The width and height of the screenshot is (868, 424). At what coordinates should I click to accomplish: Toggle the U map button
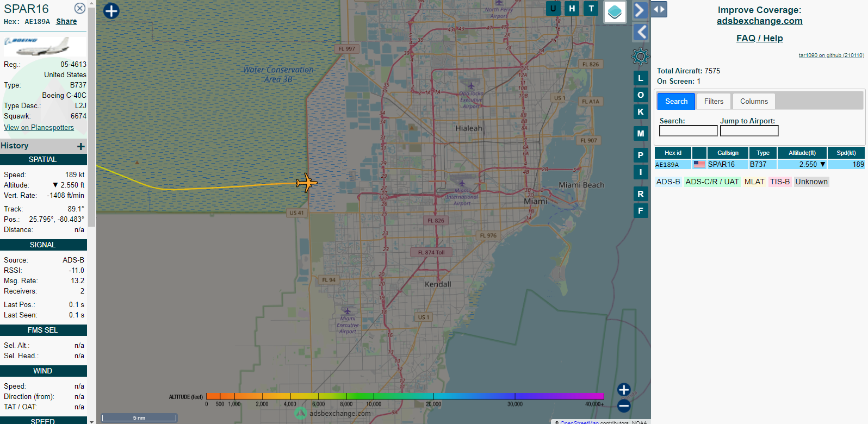coord(553,8)
